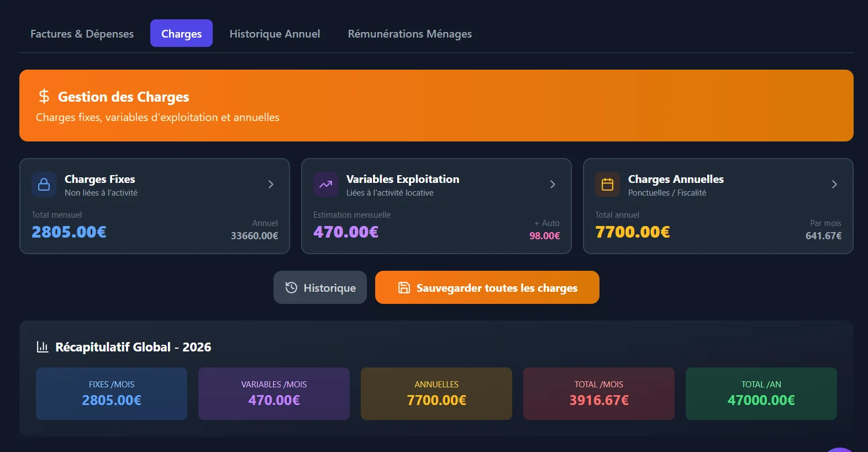Click the TOTAL /AN green summary tile
The height and width of the screenshot is (452, 868).
(x=761, y=393)
